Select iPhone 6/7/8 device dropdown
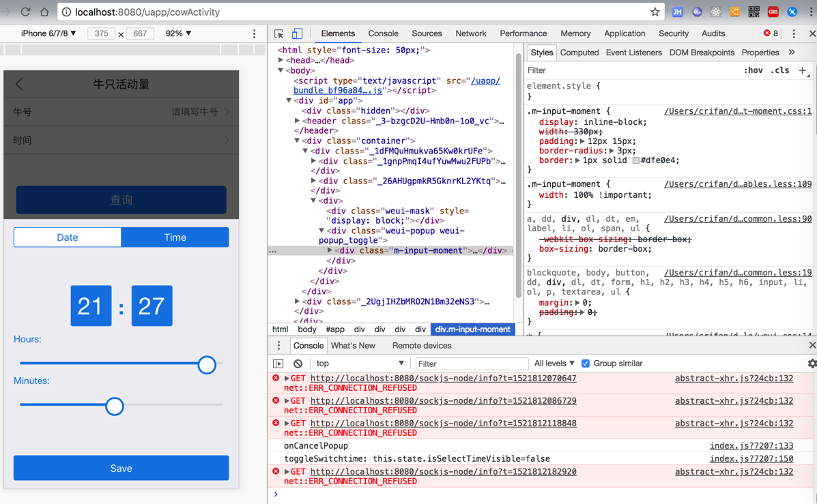This screenshot has width=817, height=504. (x=48, y=33)
